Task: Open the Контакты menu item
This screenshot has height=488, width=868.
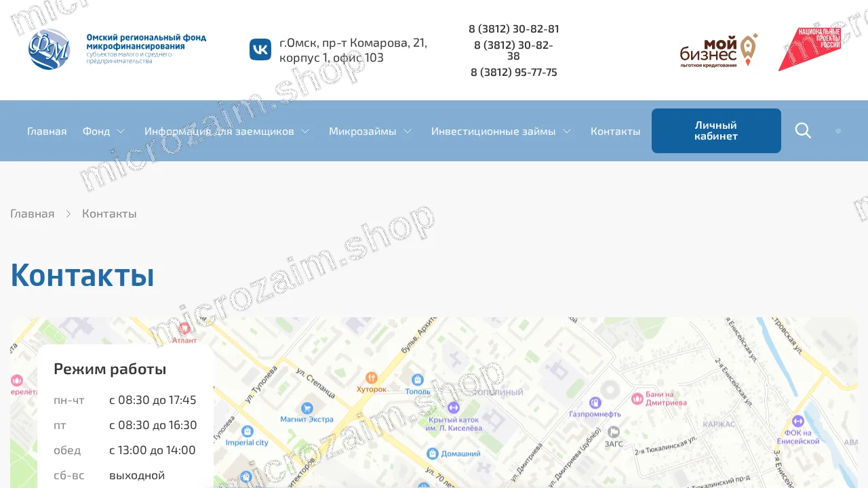Action: coord(615,131)
